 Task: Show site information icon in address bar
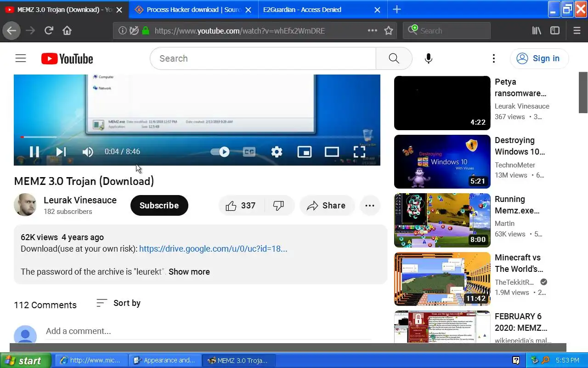click(x=122, y=31)
